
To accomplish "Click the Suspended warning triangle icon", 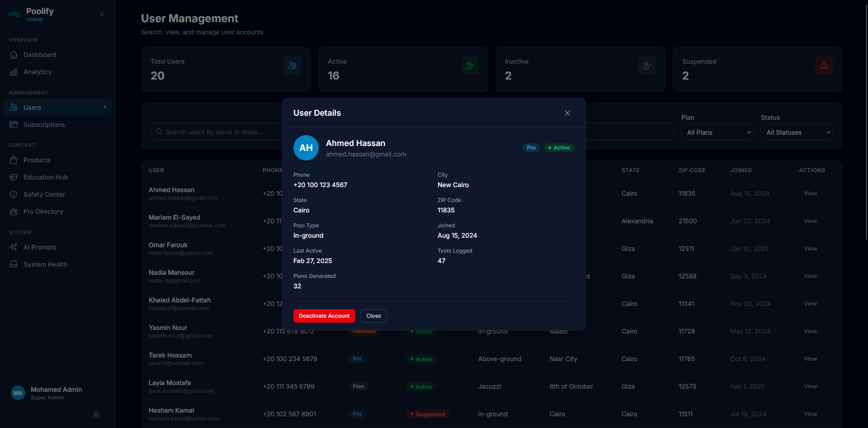I will pyautogui.click(x=824, y=66).
